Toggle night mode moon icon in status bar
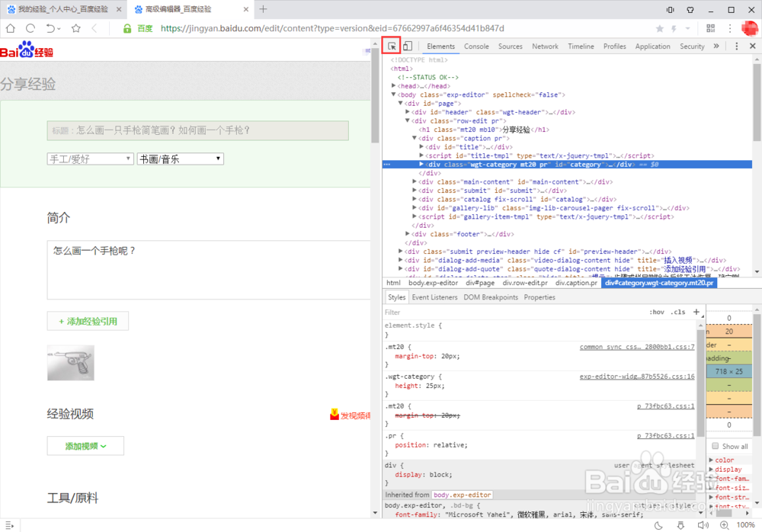 tap(658, 525)
